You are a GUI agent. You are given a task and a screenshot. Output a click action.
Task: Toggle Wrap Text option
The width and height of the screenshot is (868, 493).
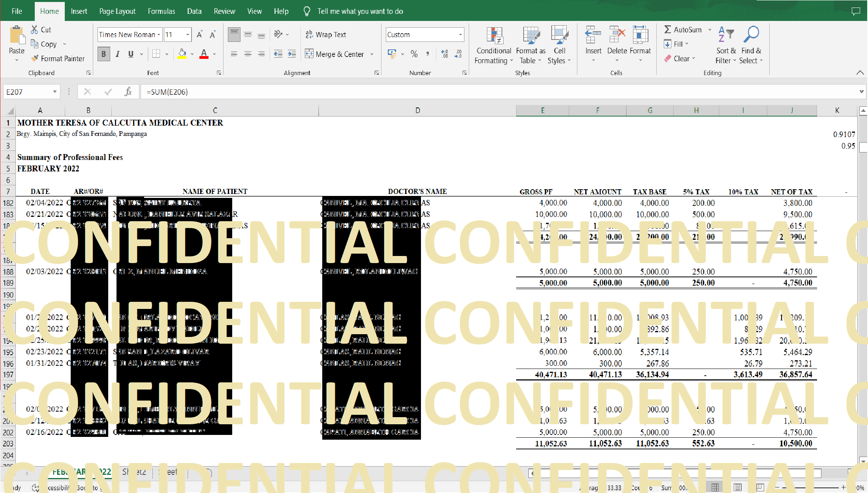[x=326, y=35]
